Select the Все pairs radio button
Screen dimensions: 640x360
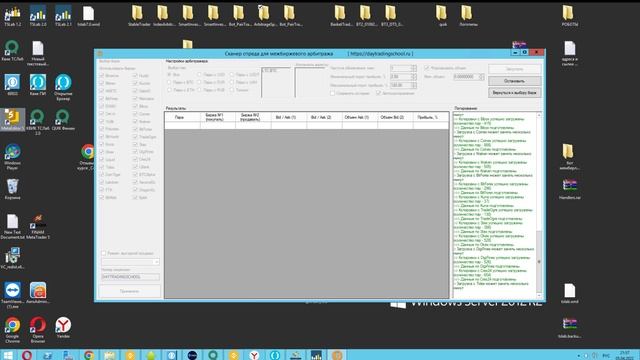click(169, 75)
